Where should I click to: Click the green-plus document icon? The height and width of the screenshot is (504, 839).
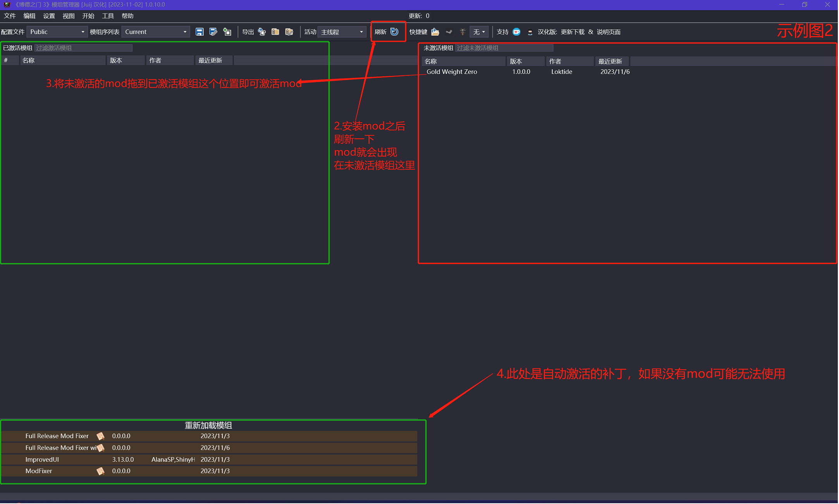coord(227,32)
